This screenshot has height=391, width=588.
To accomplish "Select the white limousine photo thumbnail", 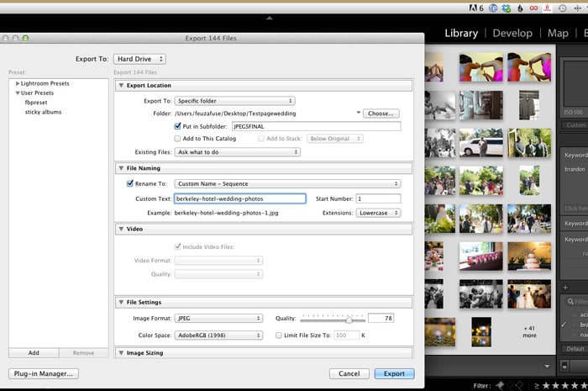I will (480, 143).
